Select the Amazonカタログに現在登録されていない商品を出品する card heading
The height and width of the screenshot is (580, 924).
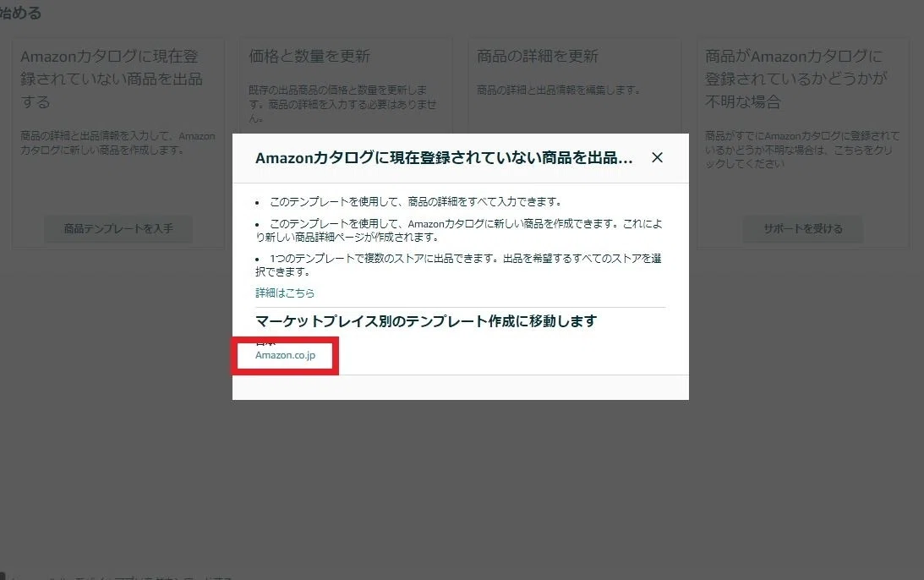point(112,79)
